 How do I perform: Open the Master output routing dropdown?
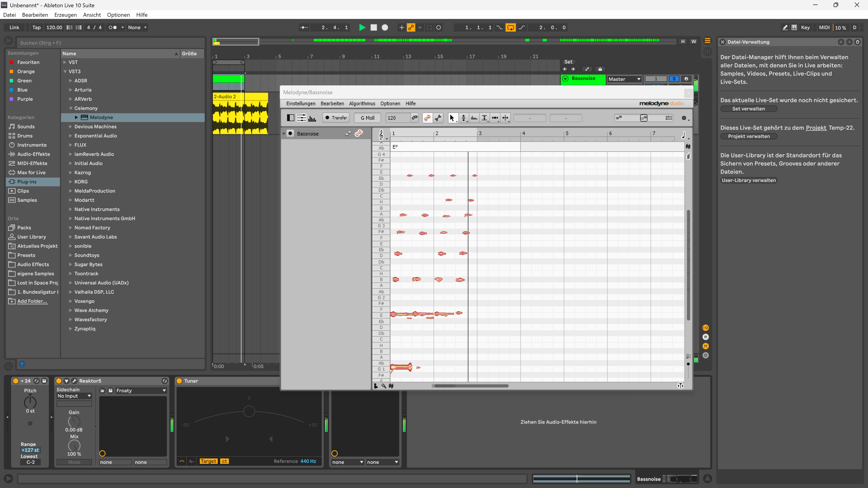624,79
